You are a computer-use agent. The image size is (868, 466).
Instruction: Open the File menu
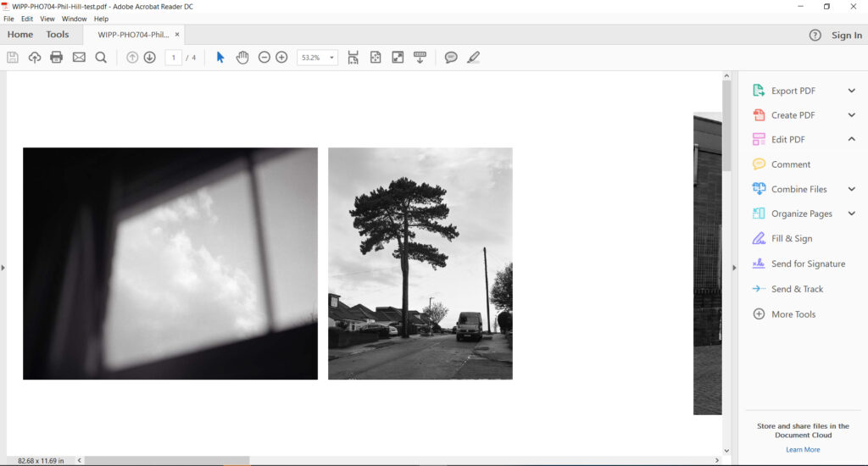(x=8, y=19)
